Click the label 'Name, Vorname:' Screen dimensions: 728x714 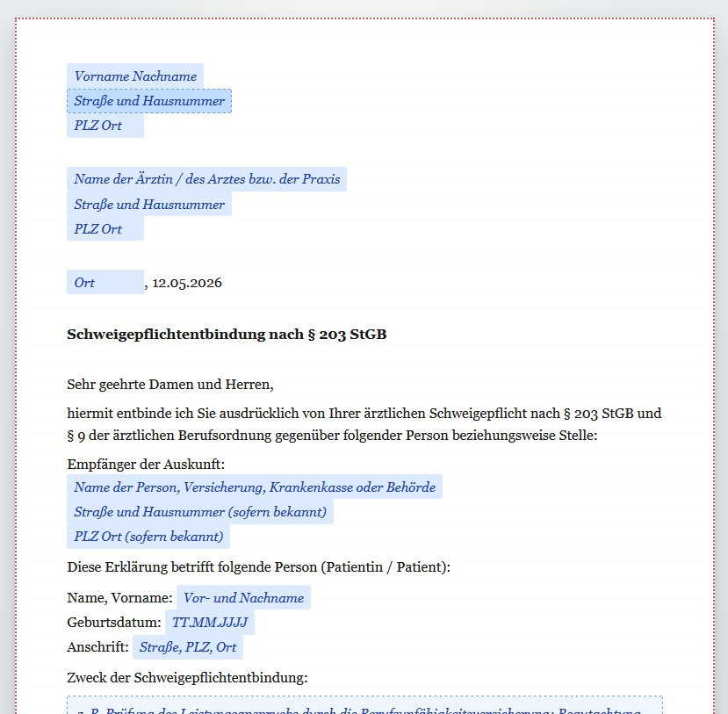point(119,598)
